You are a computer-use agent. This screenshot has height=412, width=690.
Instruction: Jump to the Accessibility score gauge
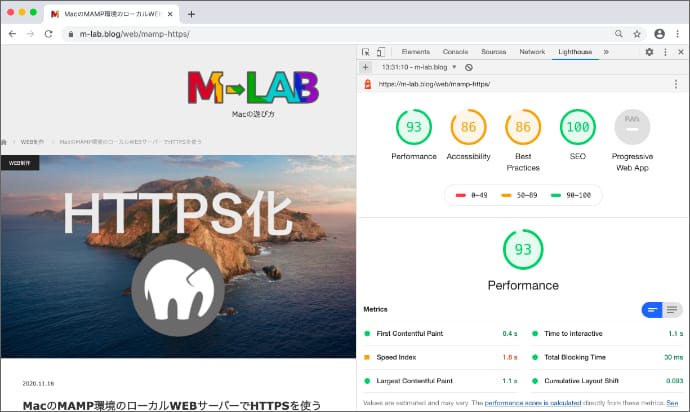click(468, 128)
